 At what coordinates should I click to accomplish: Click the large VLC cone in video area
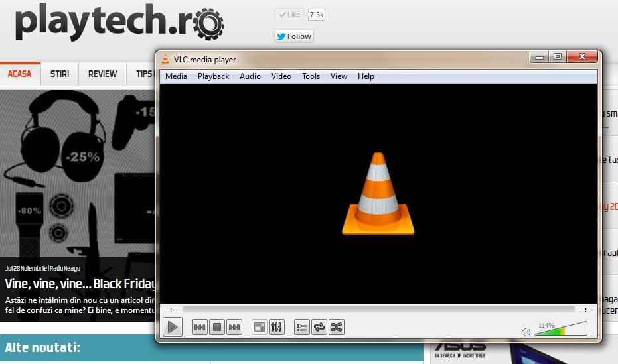click(378, 194)
